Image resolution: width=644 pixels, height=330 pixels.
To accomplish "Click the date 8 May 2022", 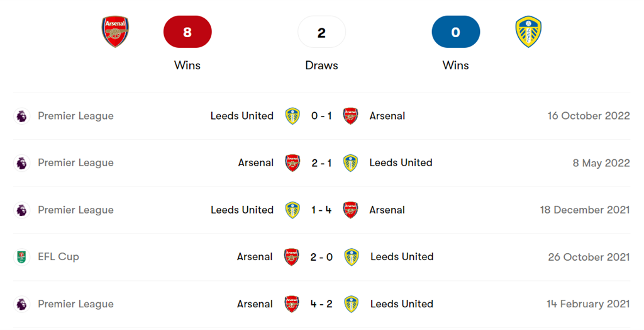I will [601, 163].
